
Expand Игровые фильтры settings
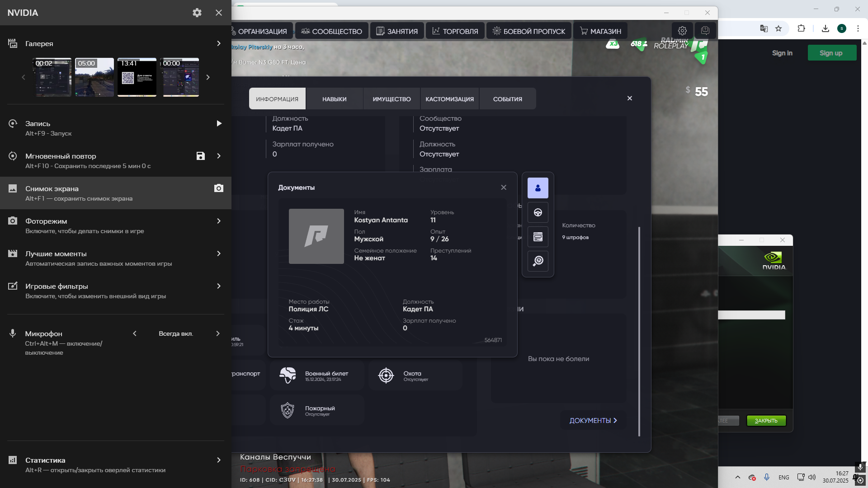coord(219,286)
